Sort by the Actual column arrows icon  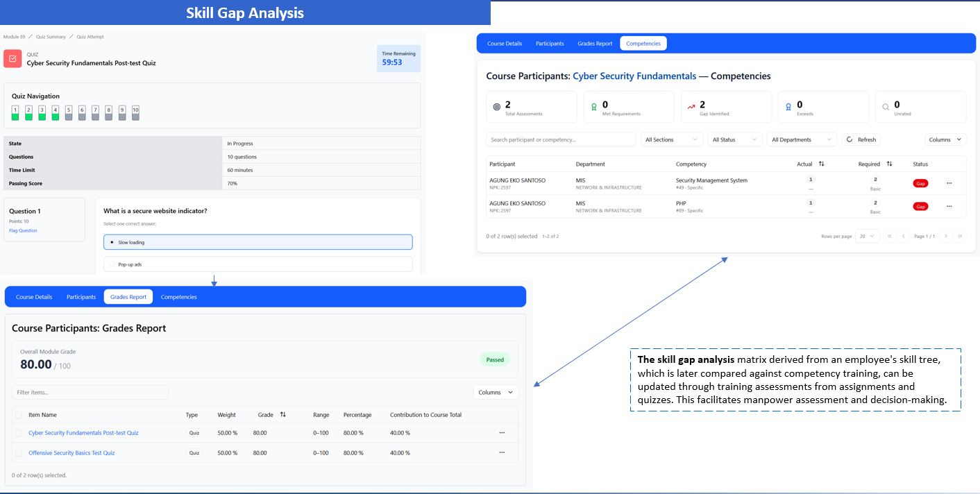(x=822, y=164)
